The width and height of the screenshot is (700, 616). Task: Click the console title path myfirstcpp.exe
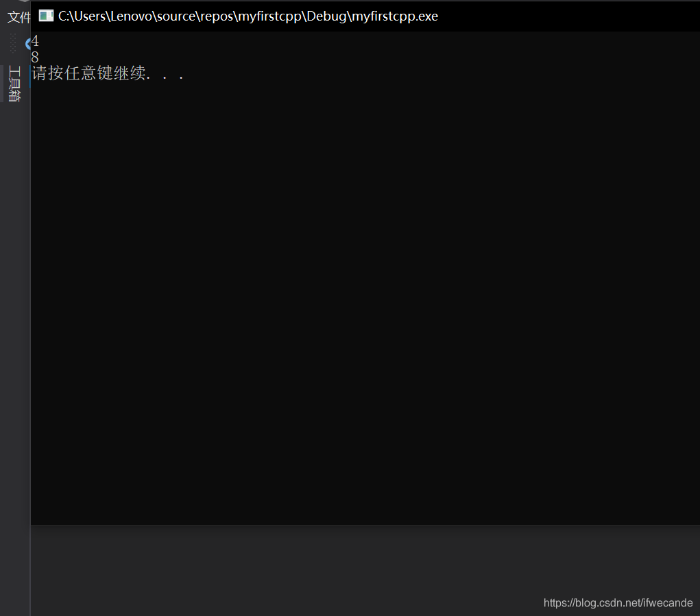tap(248, 16)
